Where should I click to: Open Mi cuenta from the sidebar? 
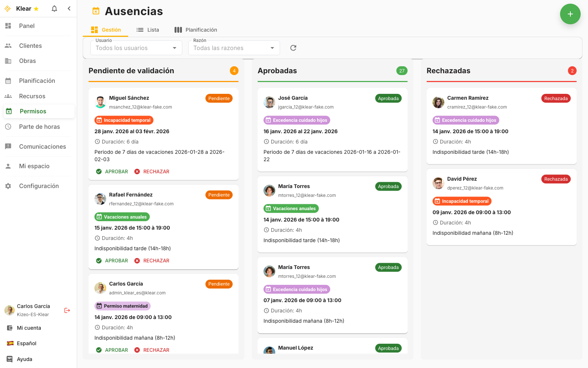pos(29,328)
